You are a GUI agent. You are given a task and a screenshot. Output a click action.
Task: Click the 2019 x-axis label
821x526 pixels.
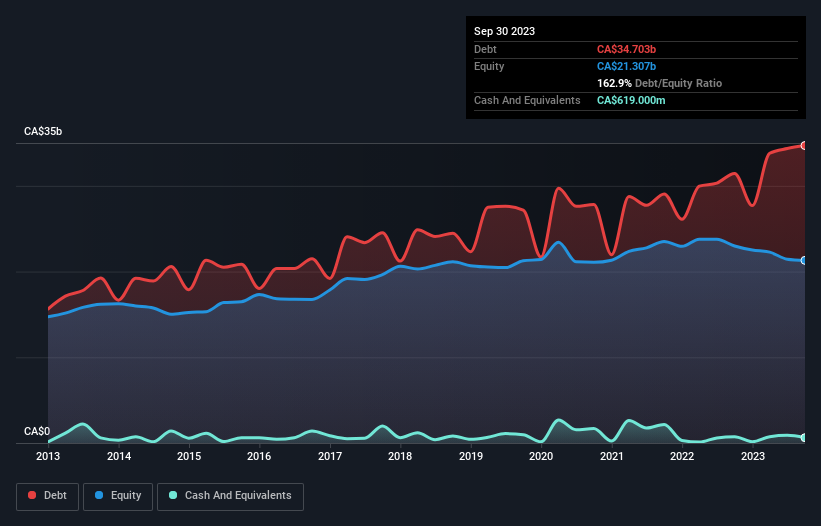[471, 456]
